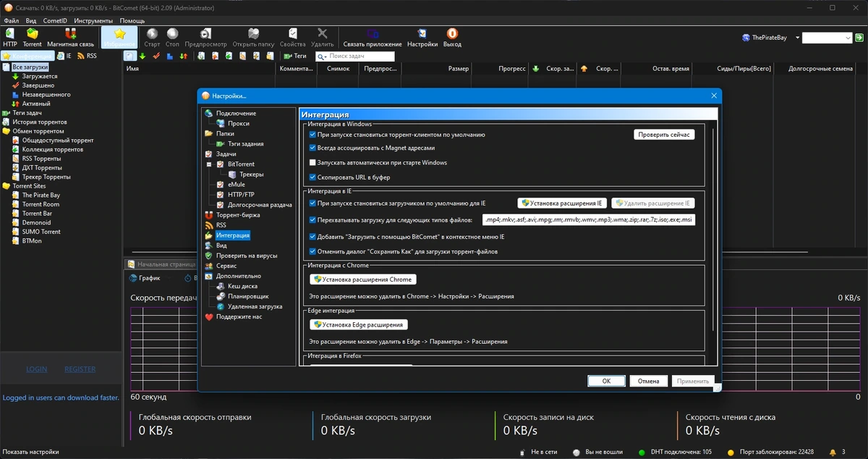The width and height of the screenshot is (868, 459).
Task: Click the REGISTER link
Action: 80,369
